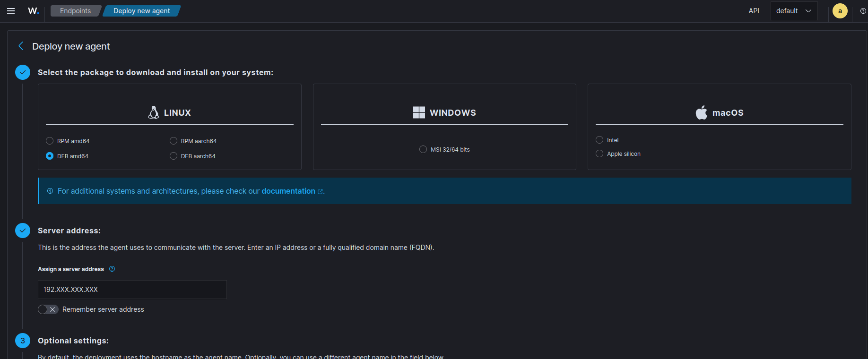
Task: Select RPM aarch64 package
Action: click(174, 141)
